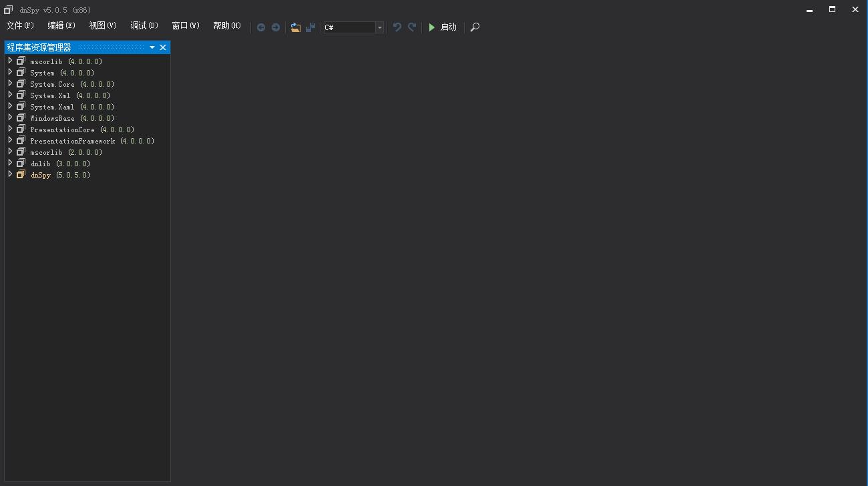Select the PresentationFramework assembly in the tree

click(x=73, y=140)
